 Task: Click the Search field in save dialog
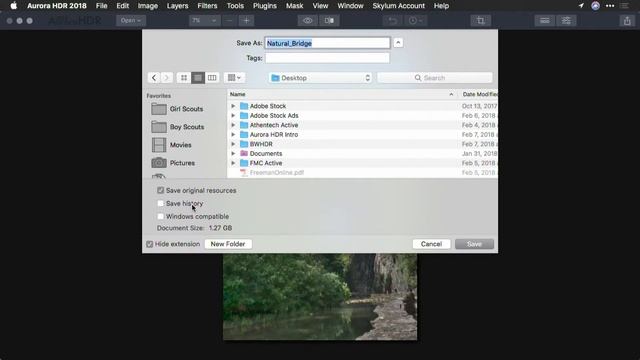pos(435,78)
